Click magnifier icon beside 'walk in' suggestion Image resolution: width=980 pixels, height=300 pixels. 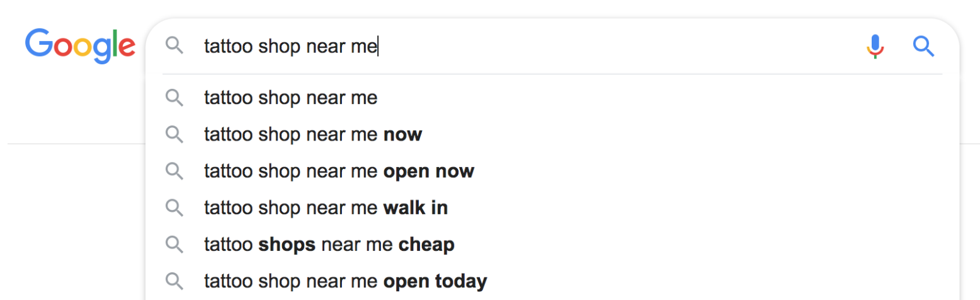point(174,207)
